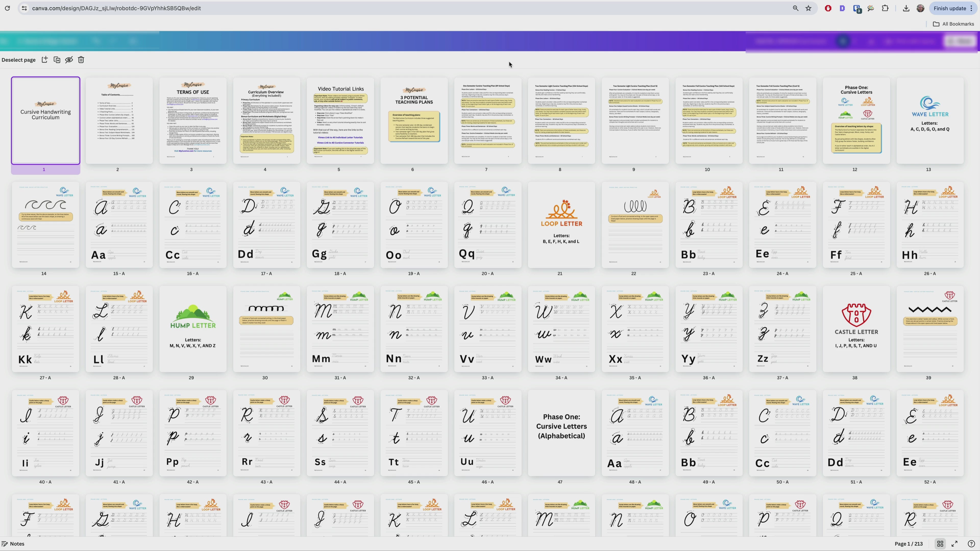The image size is (980, 551).
Task: Hide the selected page with the eye icon
Action: point(69,60)
